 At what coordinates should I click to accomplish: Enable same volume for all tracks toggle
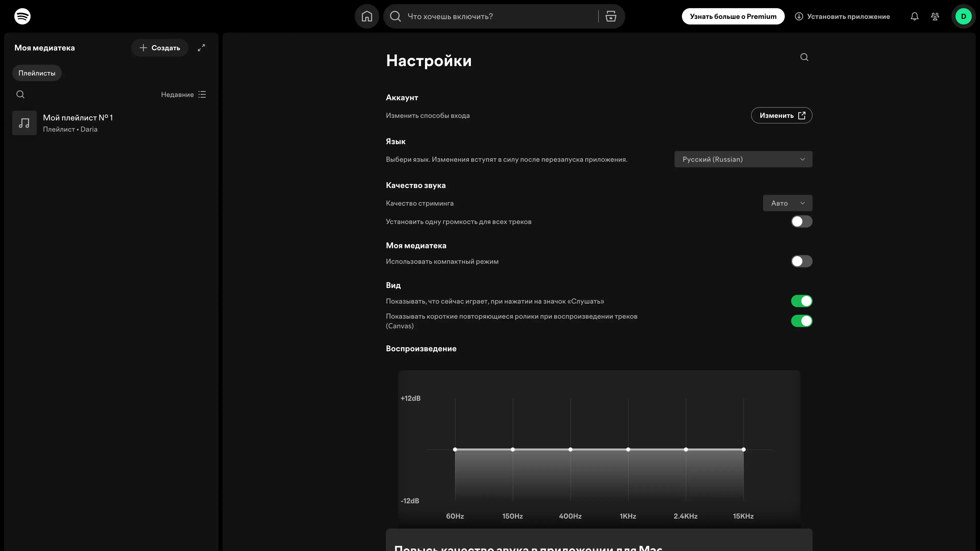[801, 222]
